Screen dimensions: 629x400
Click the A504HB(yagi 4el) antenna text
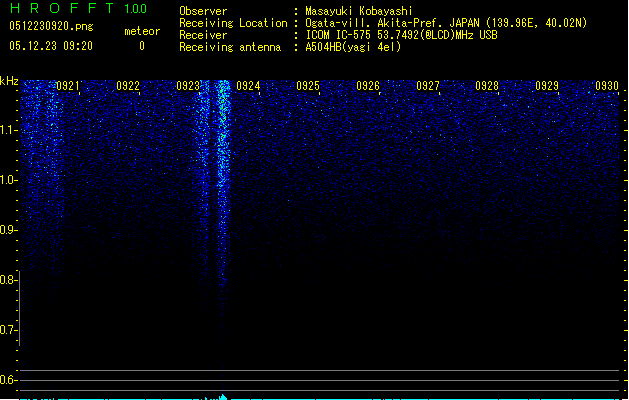[x=353, y=47]
